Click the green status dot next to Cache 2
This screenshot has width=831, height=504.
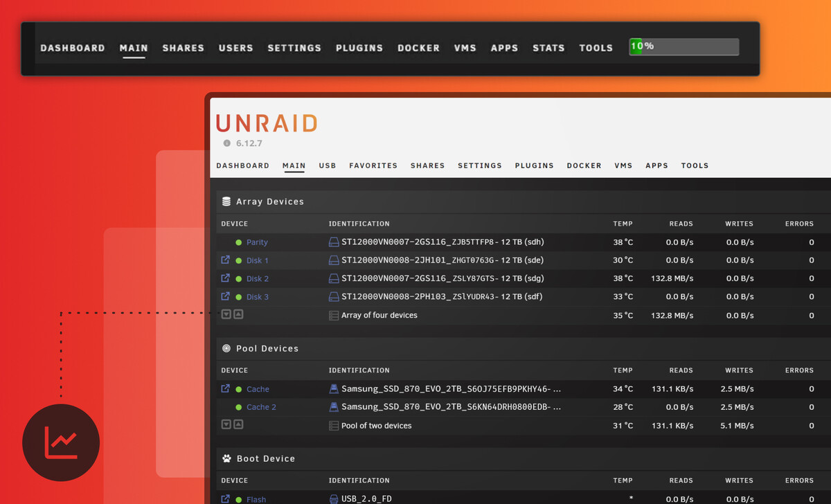(x=238, y=407)
